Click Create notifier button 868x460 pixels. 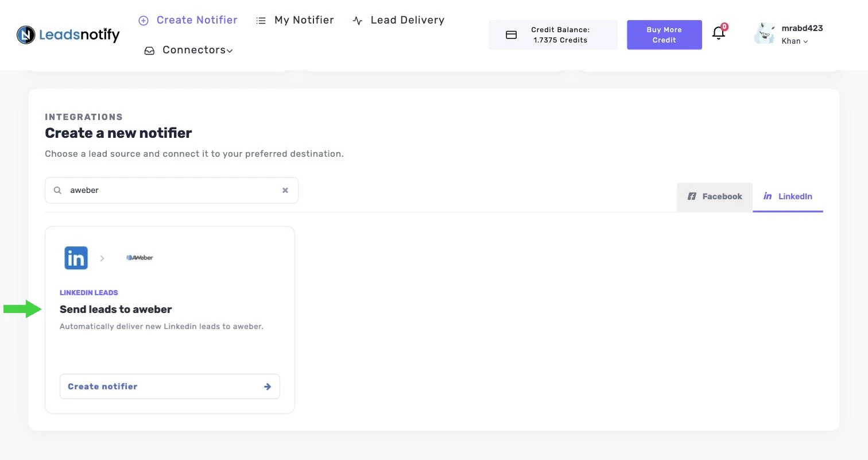(170, 386)
